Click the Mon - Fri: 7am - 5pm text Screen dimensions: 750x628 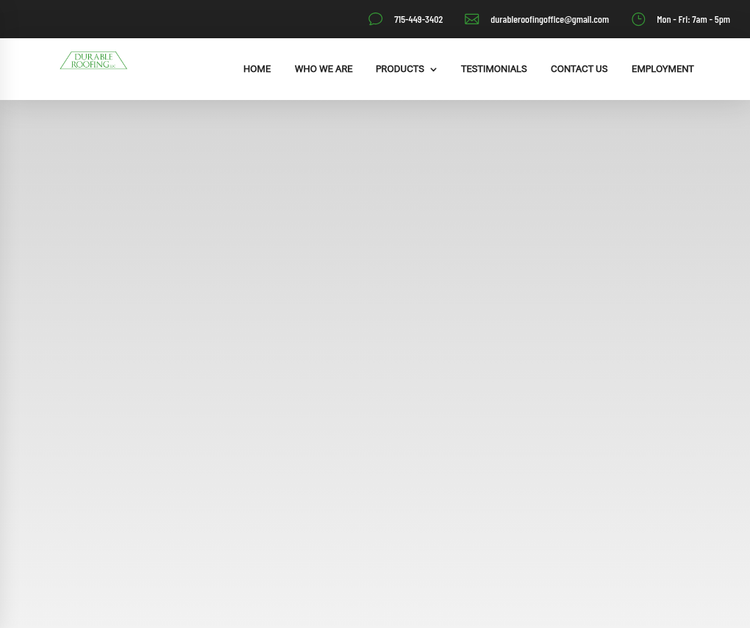(693, 19)
